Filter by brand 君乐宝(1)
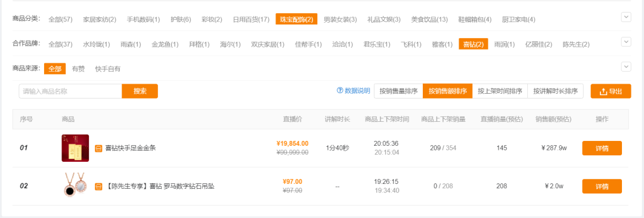644x218 pixels. pos(377,44)
